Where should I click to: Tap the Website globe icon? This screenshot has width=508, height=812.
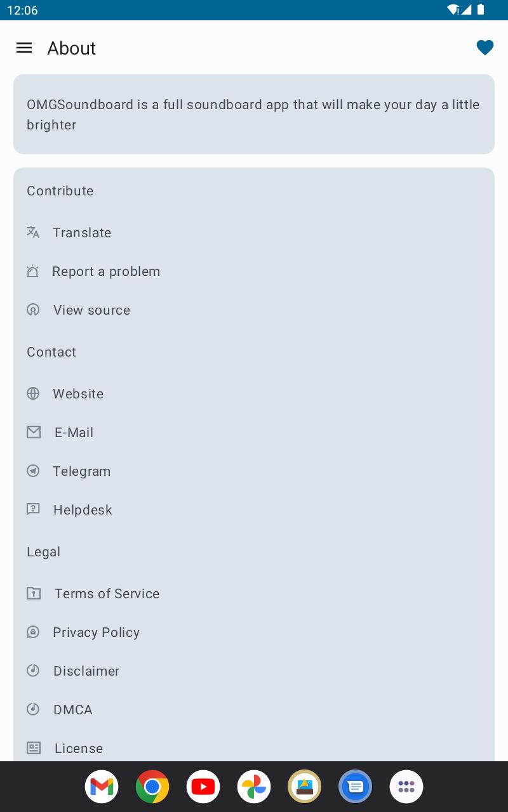33,393
